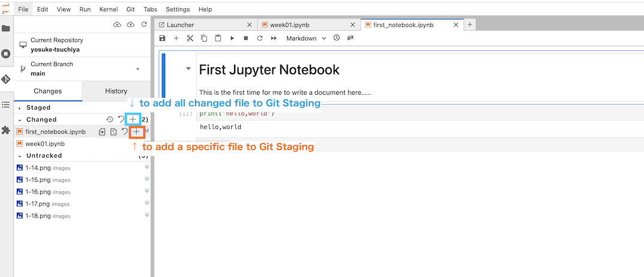The width and height of the screenshot is (644, 277).
Task: Switch to the History tab
Action: [116, 91]
